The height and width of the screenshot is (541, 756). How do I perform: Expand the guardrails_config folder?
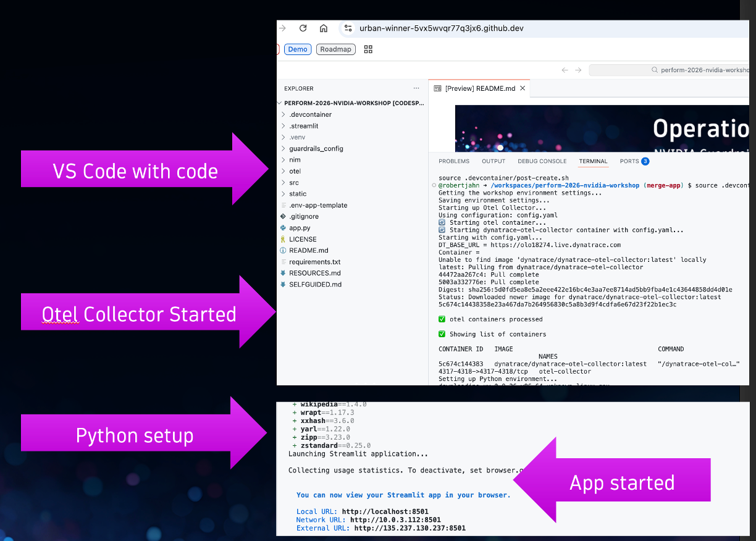click(316, 149)
